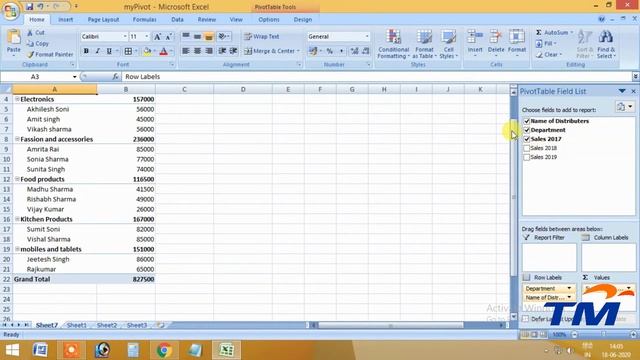Image resolution: width=640 pixels, height=360 pixels.
Task: Click the formula bar input
Action: (x=376, y=77)
